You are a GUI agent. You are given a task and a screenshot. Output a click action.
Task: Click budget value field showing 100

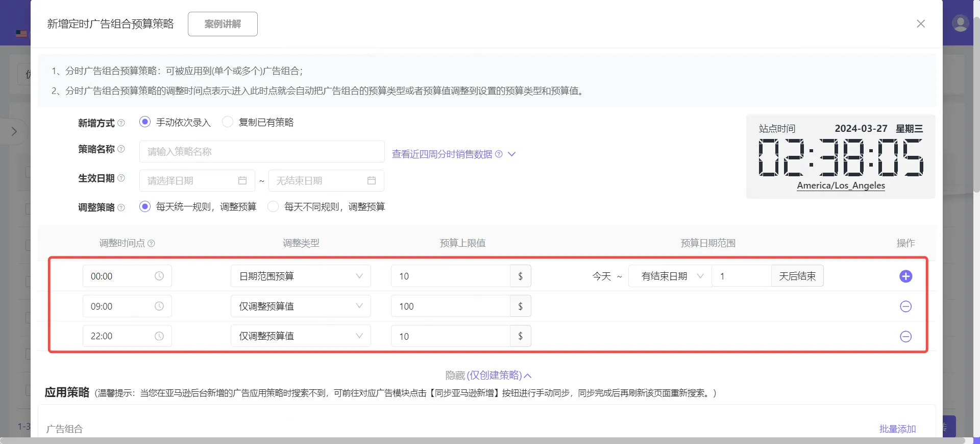point(451,306)
